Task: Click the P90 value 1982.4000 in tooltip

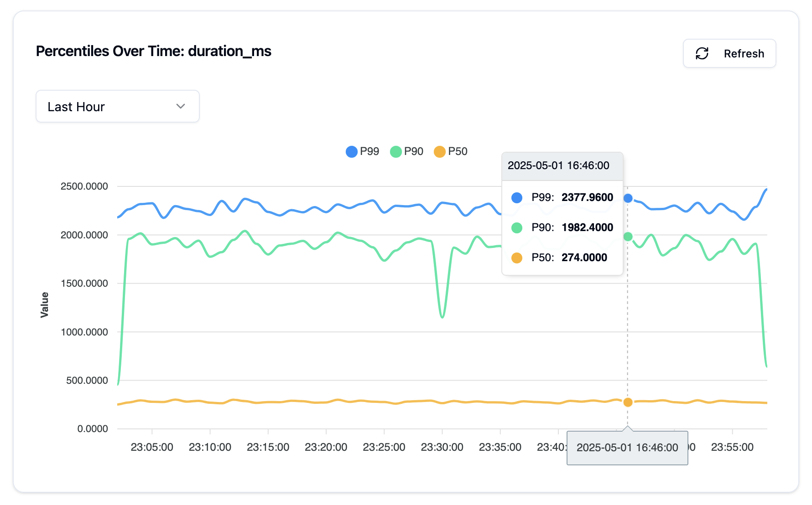Action: 587,227
